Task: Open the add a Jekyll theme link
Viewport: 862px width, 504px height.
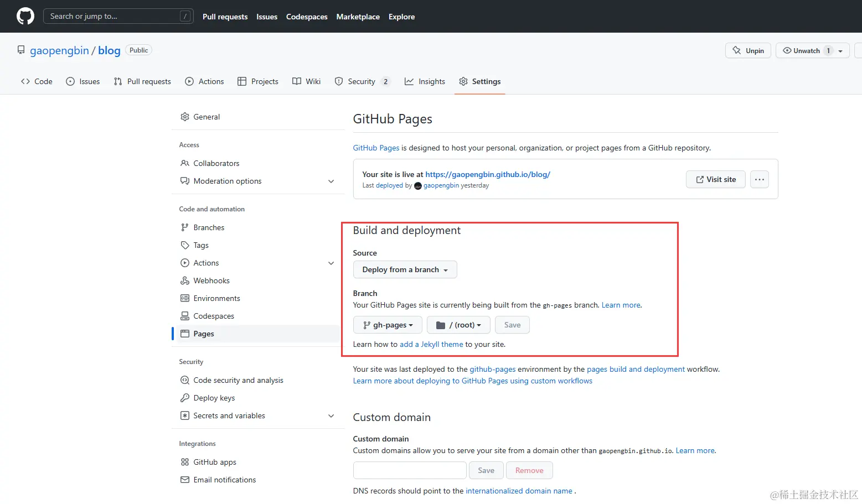Action: tap(431, 344)
